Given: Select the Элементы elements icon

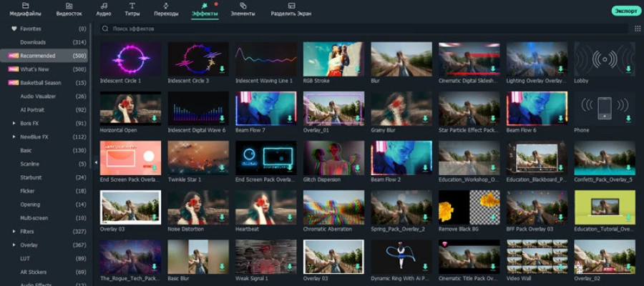Looking at the screenshot, I should [243, 6].
